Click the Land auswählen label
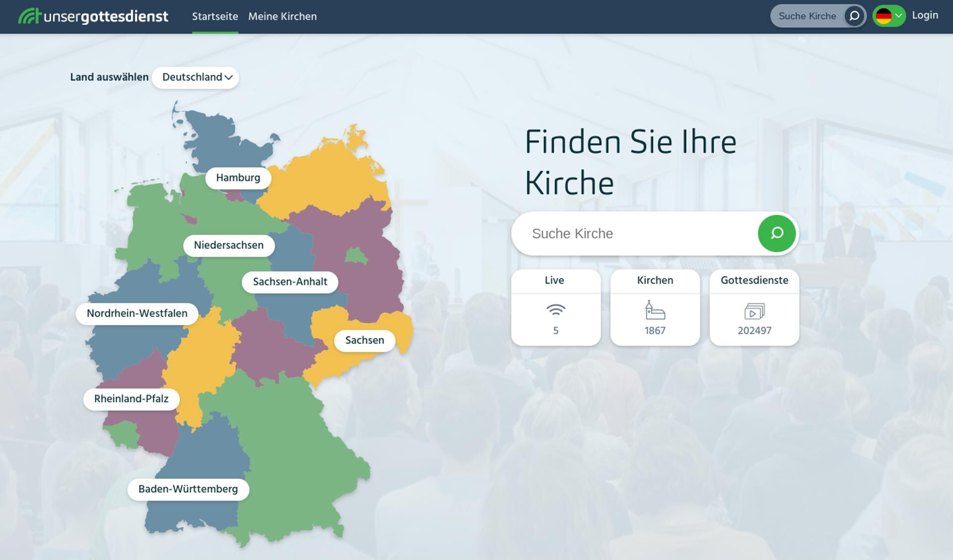This screenshot has height=560, width=953. pos(109,77)
